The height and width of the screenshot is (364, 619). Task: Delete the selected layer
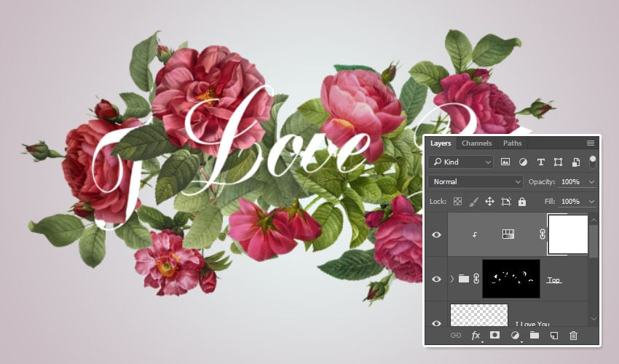(x=573, y=336)
